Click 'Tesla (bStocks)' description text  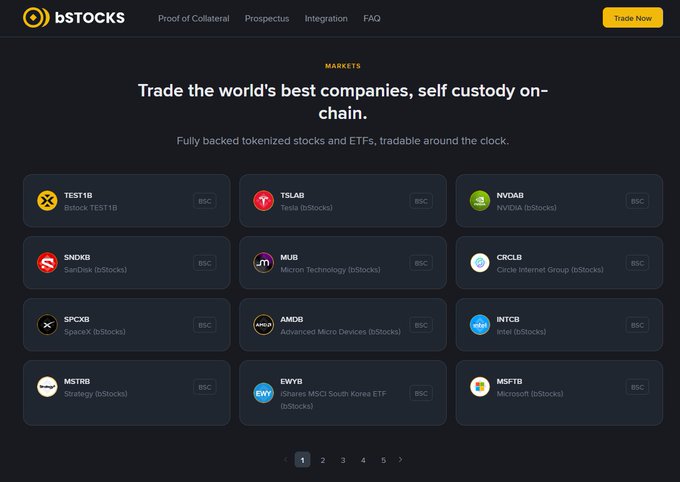click(x=306, y=208)
